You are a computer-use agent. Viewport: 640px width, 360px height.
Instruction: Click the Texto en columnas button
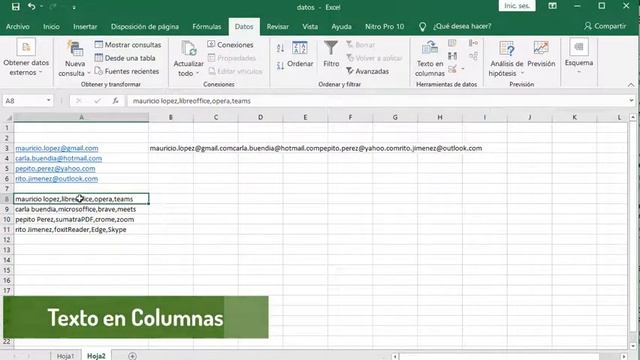[x=430, y=59]
